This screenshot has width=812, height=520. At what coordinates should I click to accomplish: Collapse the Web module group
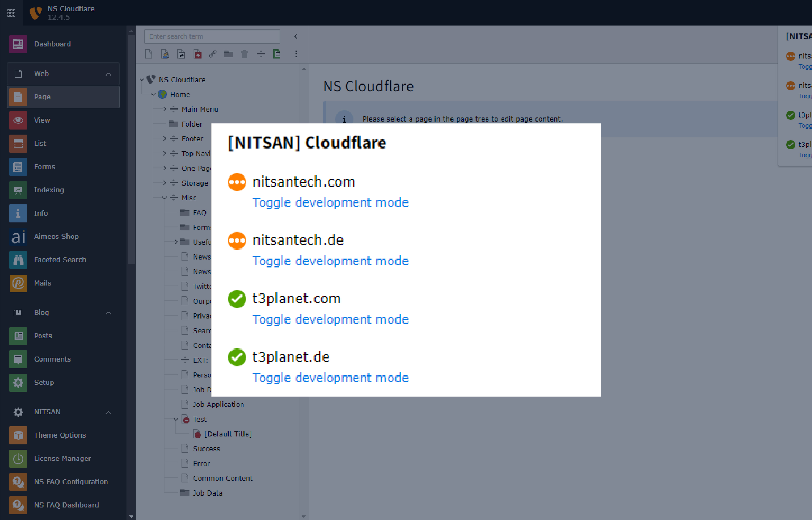pos(108,74)
